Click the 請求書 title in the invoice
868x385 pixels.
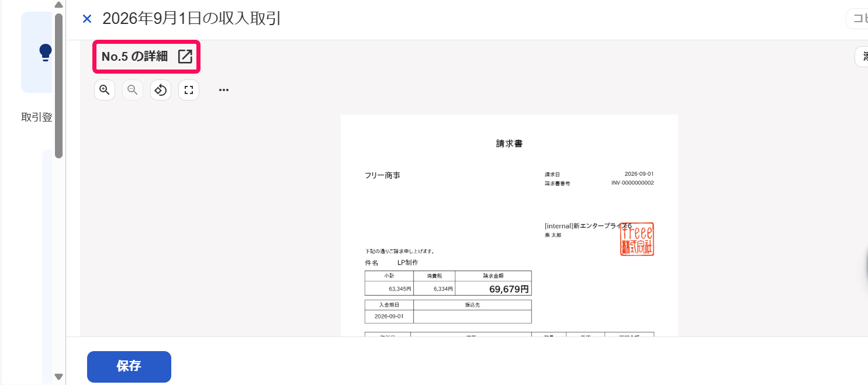coord(509,143)
